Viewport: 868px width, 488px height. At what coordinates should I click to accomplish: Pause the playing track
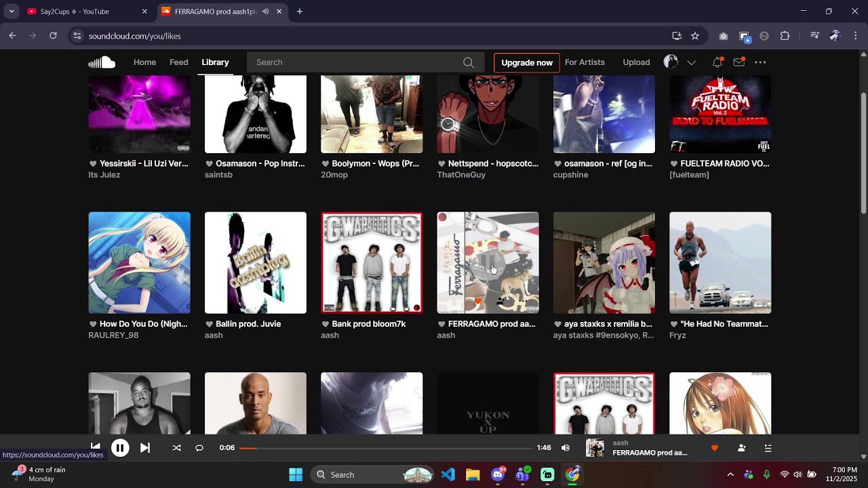tap(120, 448)
